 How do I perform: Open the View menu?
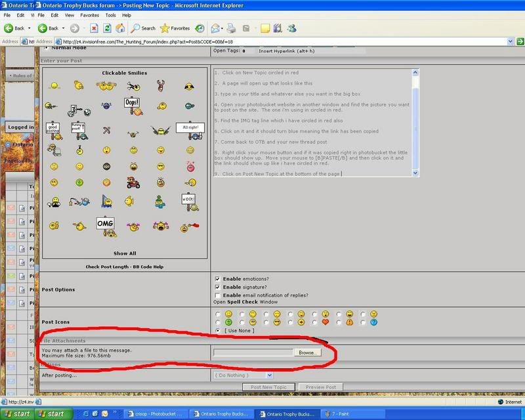point(70,15)
